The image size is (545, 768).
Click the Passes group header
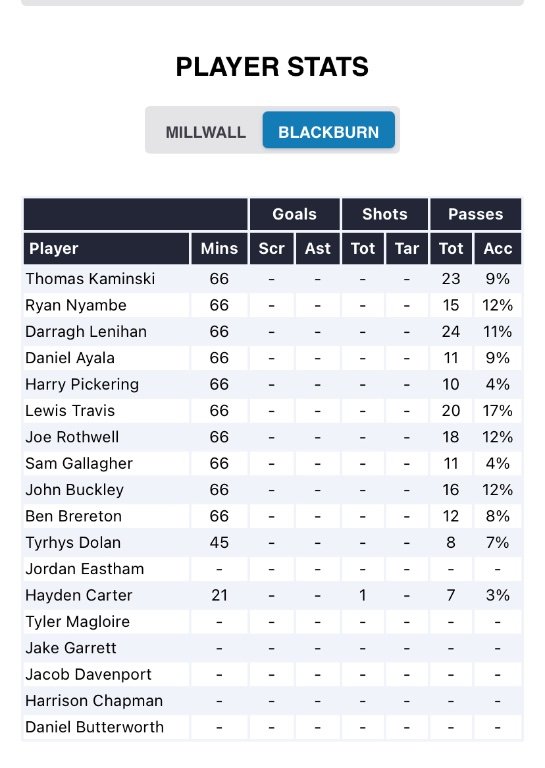[475, 214]
